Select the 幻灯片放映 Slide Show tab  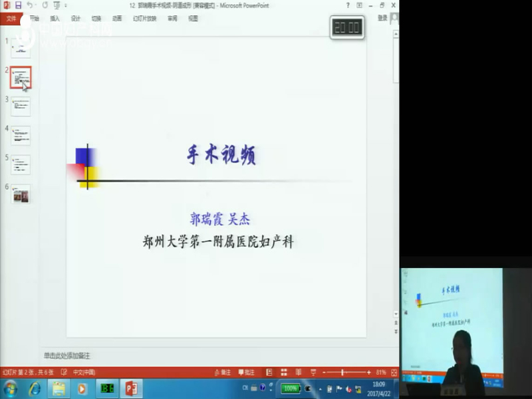(144, 19)
